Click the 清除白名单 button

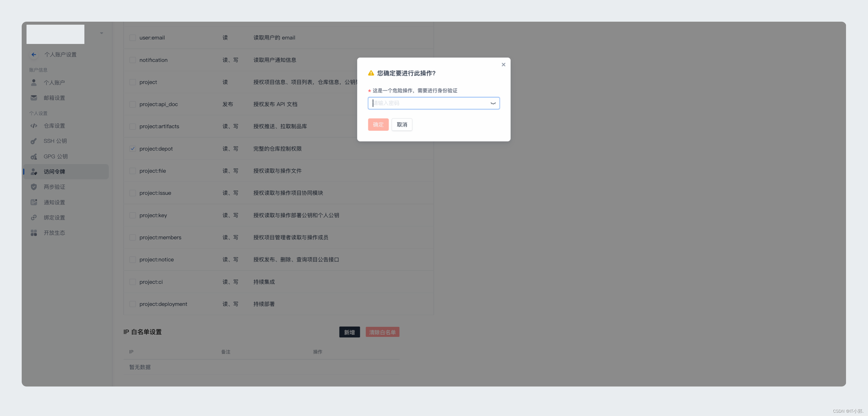(382, 332)
